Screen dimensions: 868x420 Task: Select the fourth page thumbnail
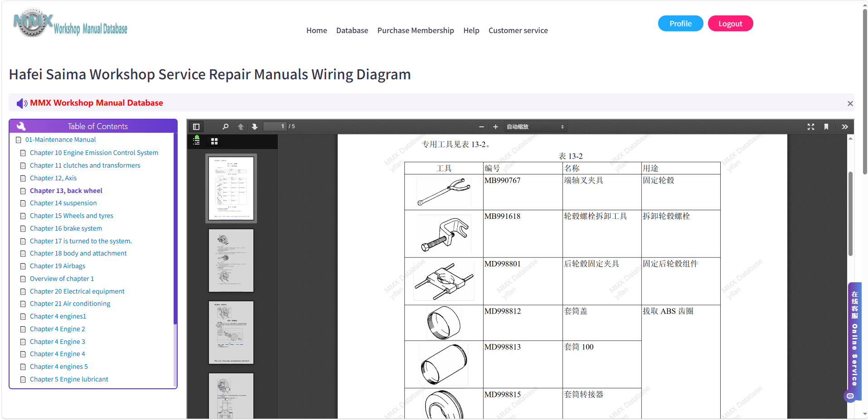231,396
